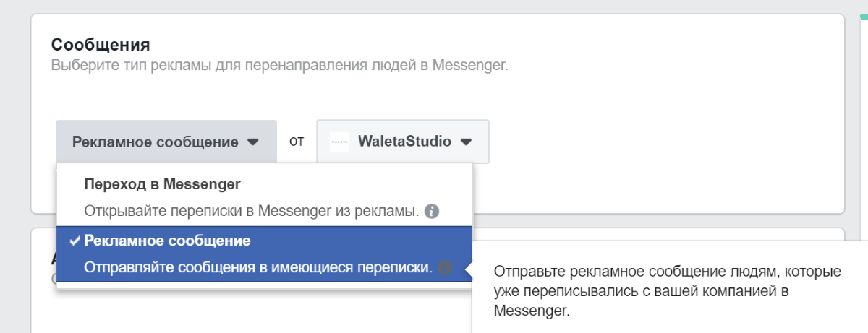Screen dimensions: 868x333
Task: Click the от label between dropdowns
Action: tap(297, 142)
